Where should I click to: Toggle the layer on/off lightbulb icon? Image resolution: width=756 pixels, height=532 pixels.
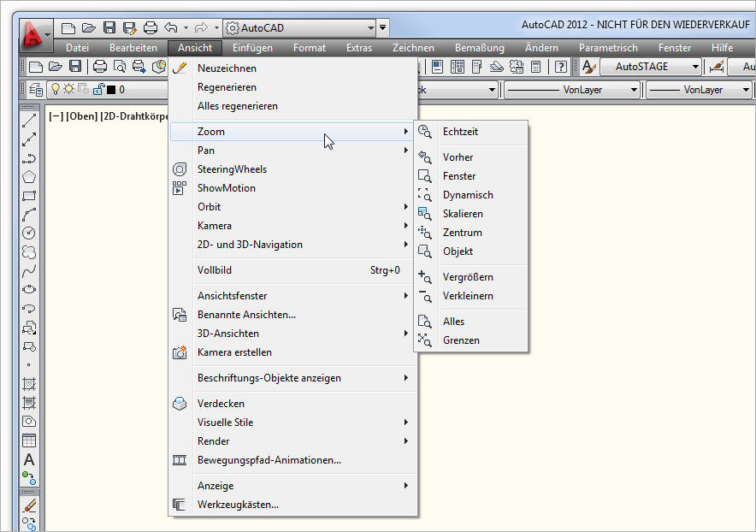click(x=56, y=89)
